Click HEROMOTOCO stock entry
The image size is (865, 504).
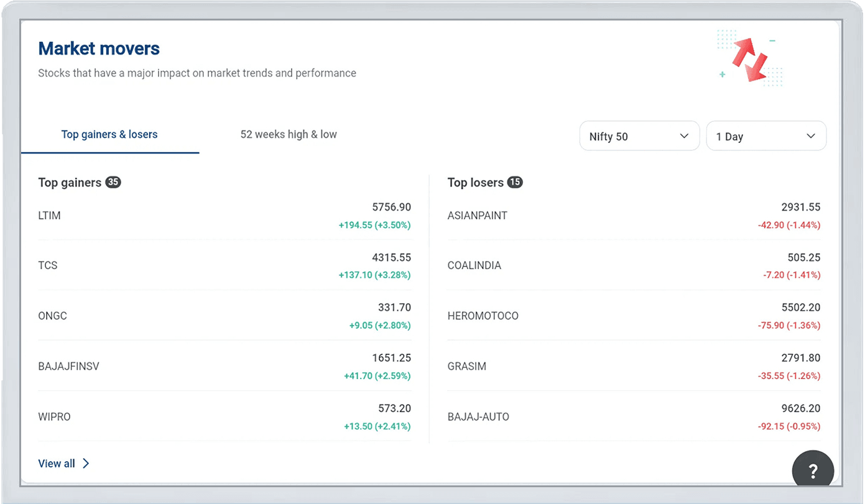483,316
